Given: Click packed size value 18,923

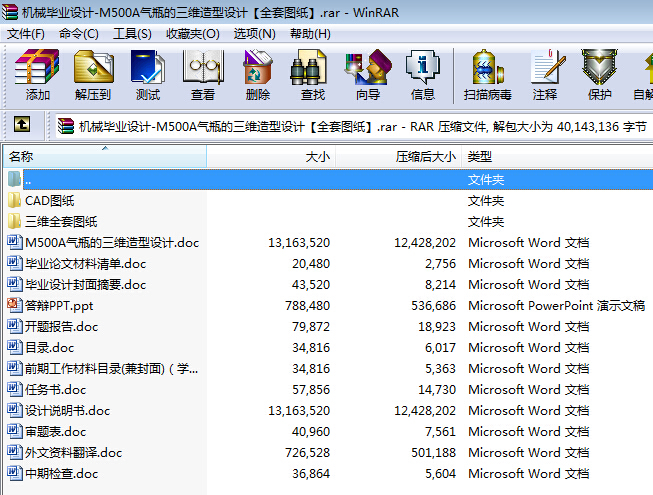Looking at the screenshot, I should pyautogui.click(x=437, y=326).
